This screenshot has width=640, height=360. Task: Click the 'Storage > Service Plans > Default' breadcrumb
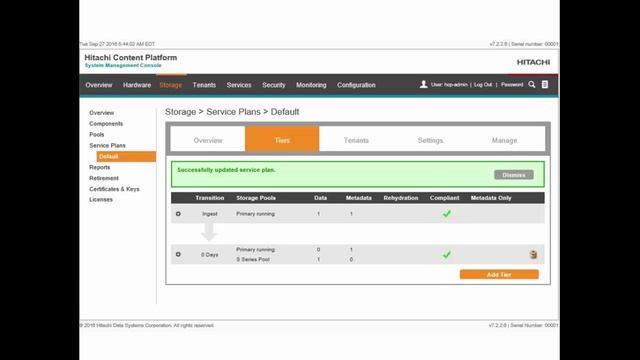[232, 112]
